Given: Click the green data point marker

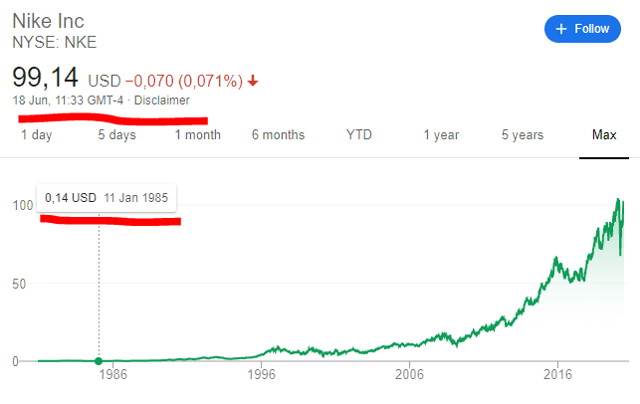Looking at the screenshot, I should [98, 361].
